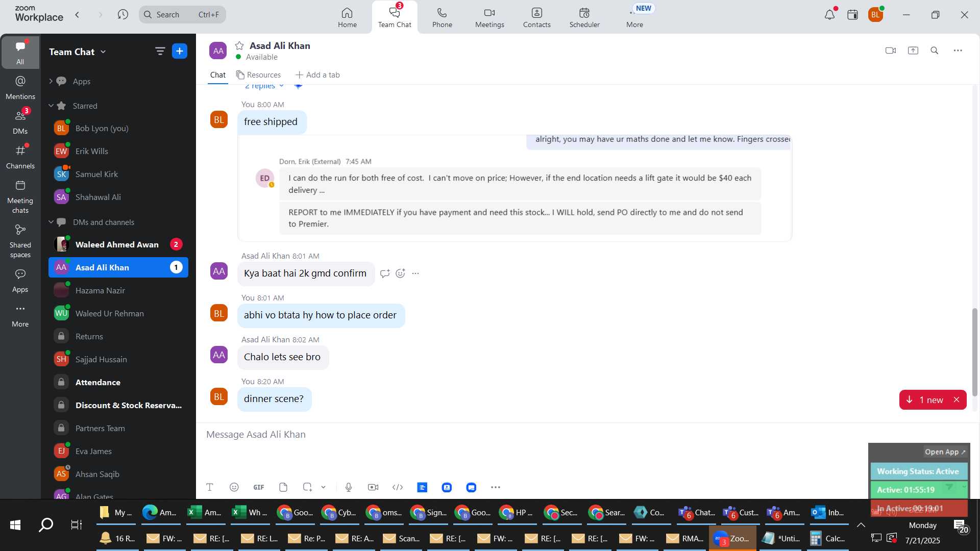Viewport: 980px width, 551px height.
Task: Open screenshot options dropdown arrow
Action: pos(324,487)
